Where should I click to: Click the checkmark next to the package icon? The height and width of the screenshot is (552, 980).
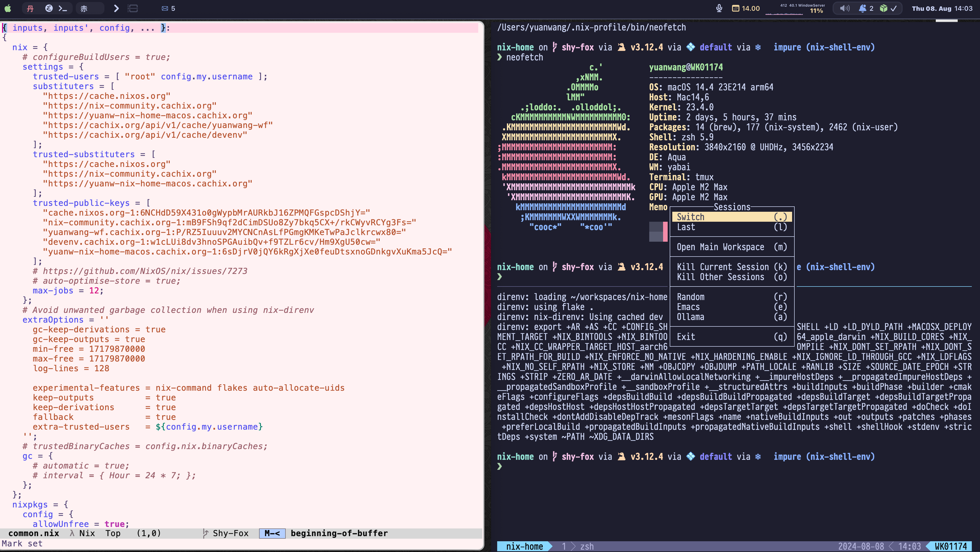pyautogui.click(x=894, y=8)
